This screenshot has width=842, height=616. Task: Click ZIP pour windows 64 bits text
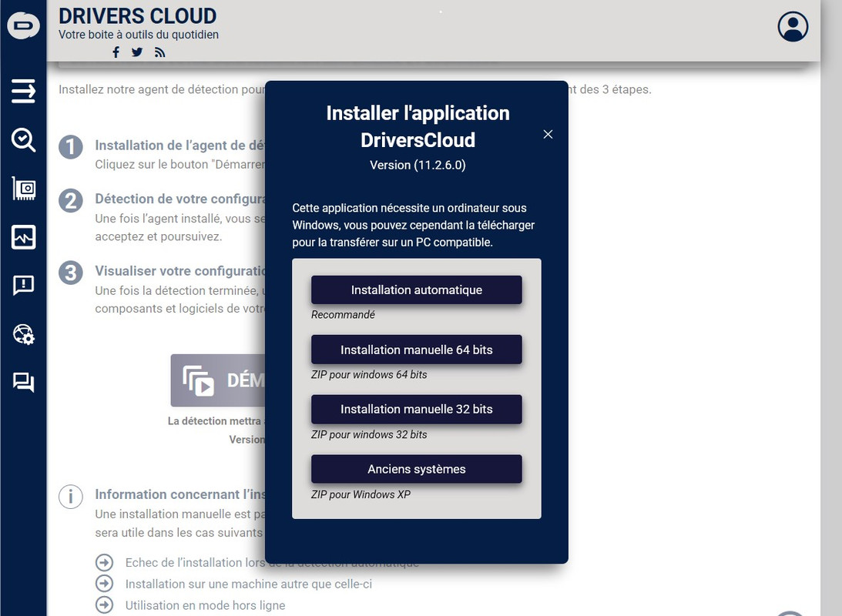[369, 374]
